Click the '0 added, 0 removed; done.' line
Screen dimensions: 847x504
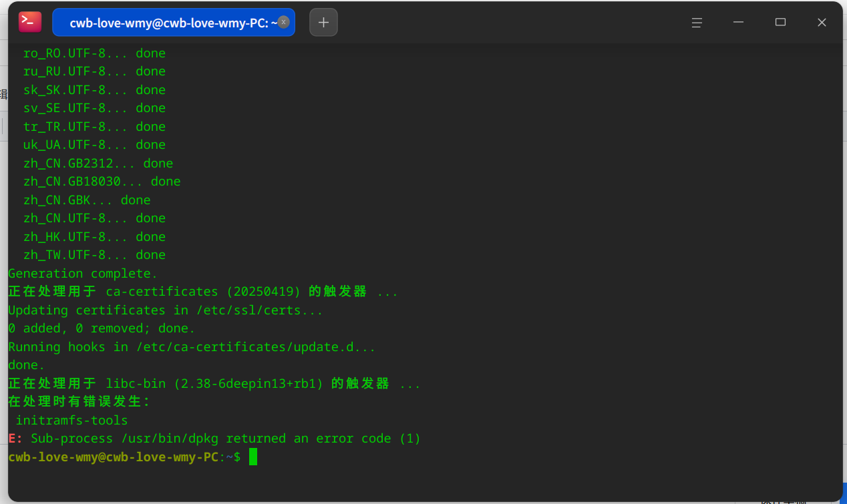coord(102,328)
